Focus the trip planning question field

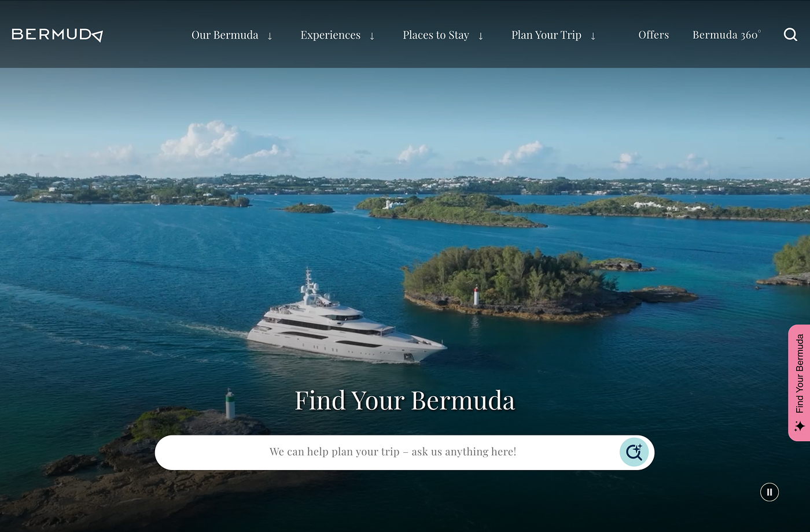pos(393,452)
